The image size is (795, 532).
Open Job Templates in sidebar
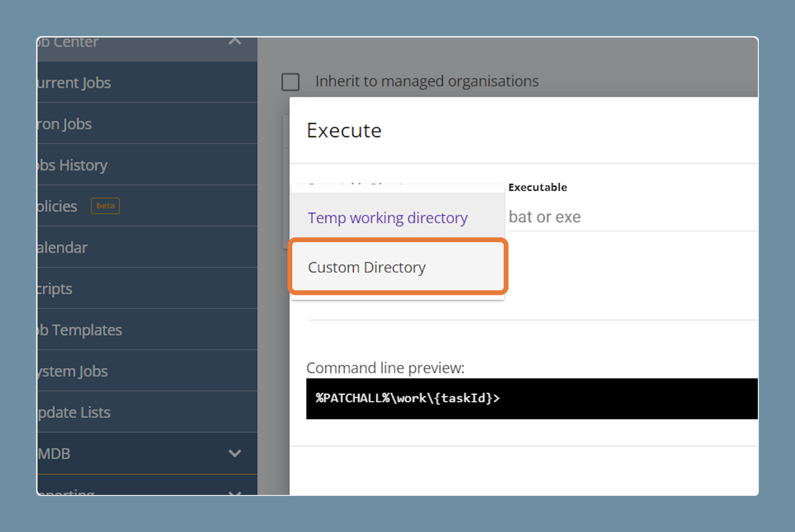(147, 329)
